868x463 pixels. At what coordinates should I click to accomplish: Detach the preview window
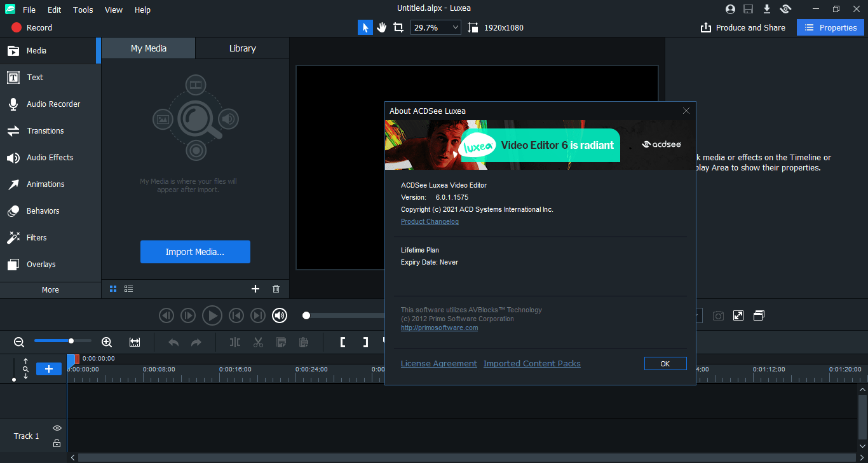tap(759, 315)
